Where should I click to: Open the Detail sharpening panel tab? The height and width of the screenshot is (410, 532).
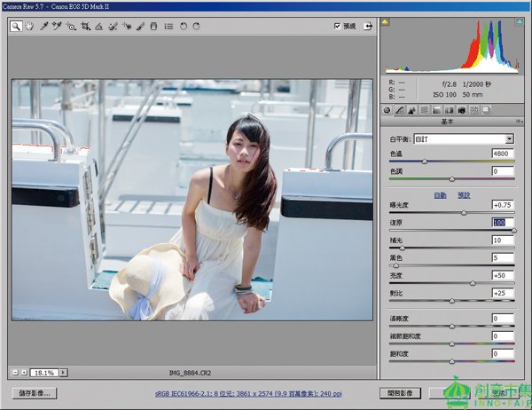pyautogui.click(x=412, y=110)
